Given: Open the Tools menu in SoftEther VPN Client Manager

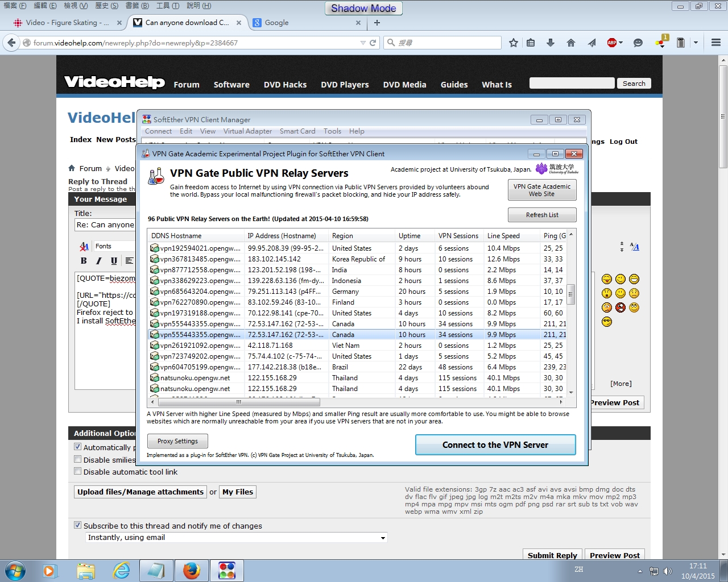Looking at the screenshot, I should (x=333, y=131).
